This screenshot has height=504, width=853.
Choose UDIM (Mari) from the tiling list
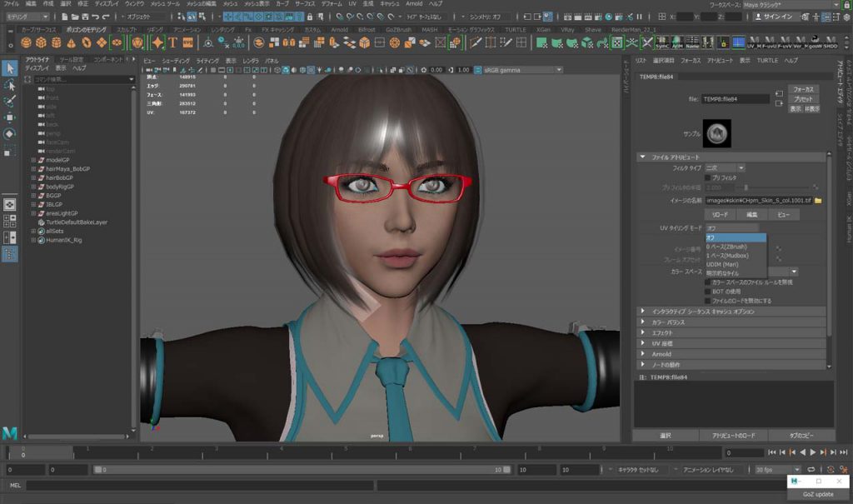click(723, 264)
